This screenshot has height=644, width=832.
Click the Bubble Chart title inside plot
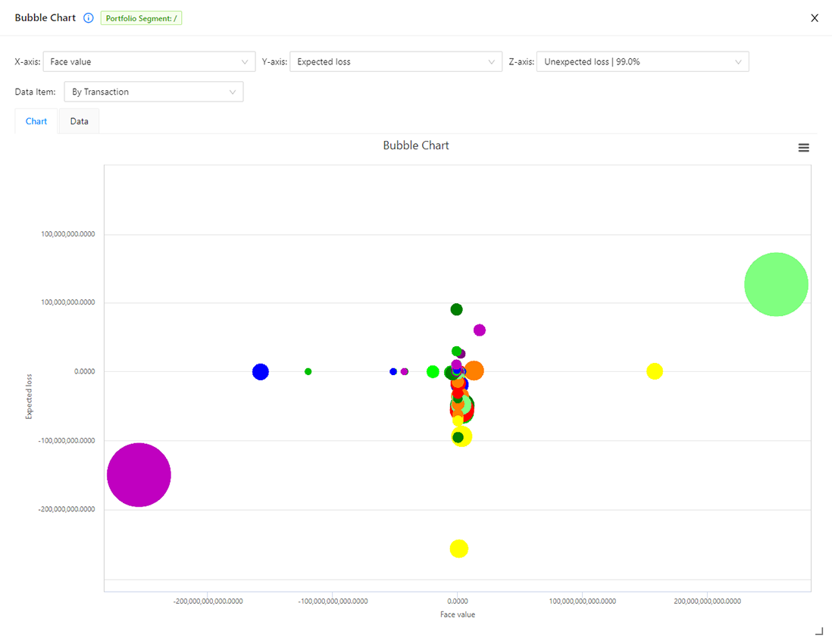tap(416, 145)
